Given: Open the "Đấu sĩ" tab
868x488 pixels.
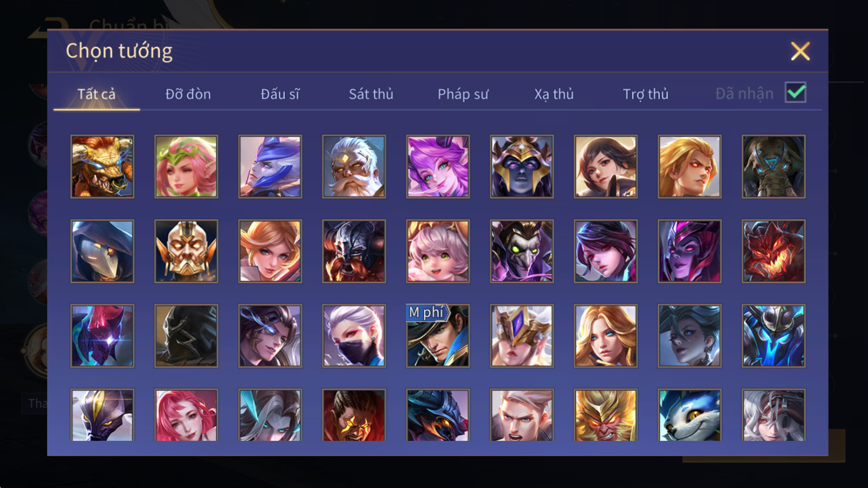Looking at the screenshot, I should tap(280, 94).
